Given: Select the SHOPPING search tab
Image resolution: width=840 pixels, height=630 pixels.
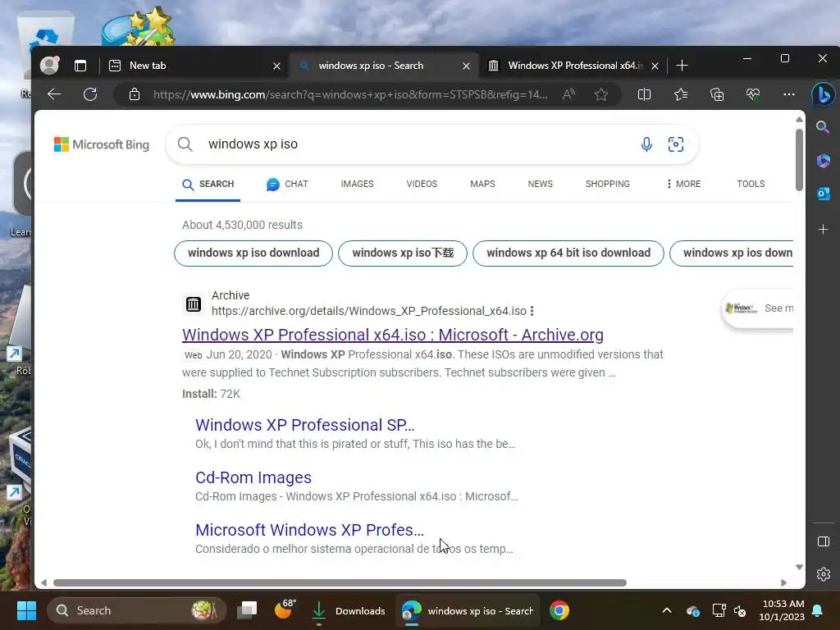Looking at the screenshot, I should [x=608, y=184].
